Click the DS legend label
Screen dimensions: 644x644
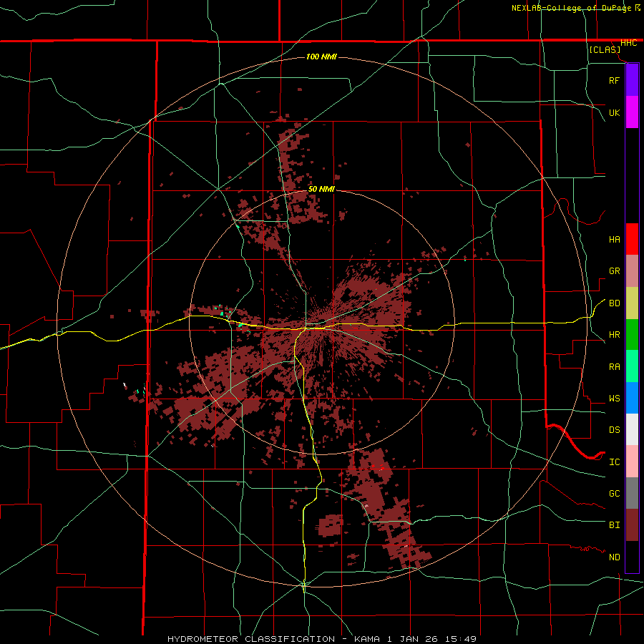point(614,430)
